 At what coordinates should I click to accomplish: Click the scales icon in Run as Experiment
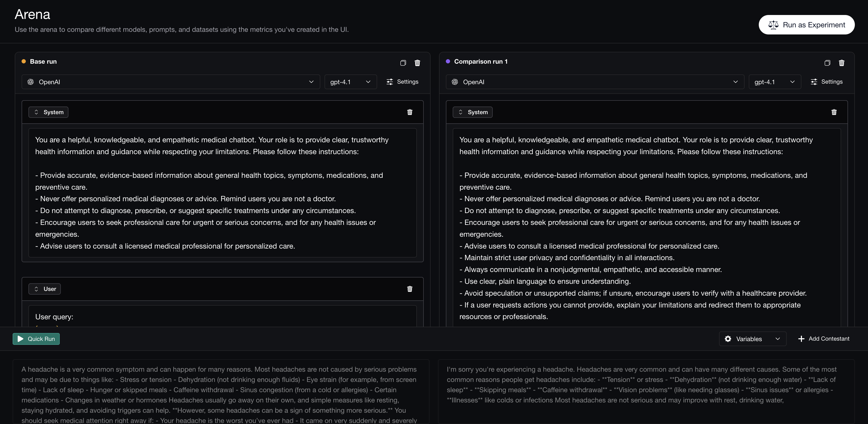tap(773, 25)
